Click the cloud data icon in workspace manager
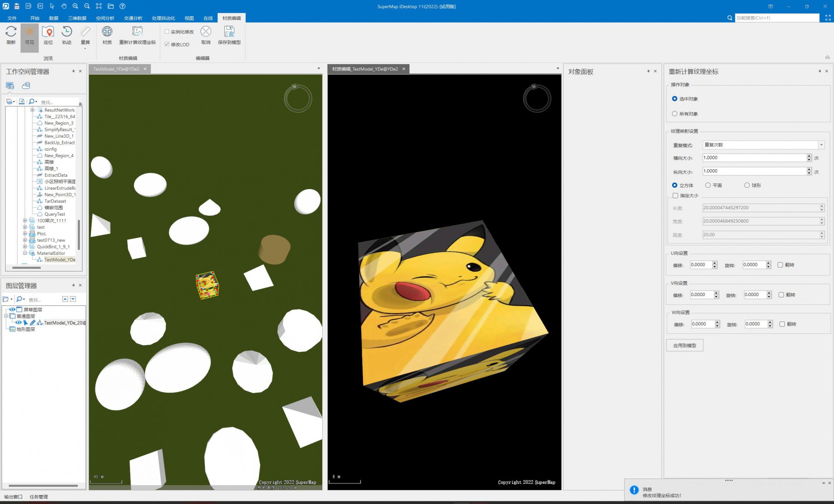 coord(26,86)
